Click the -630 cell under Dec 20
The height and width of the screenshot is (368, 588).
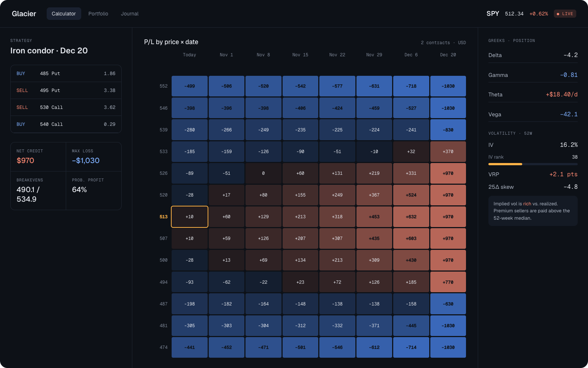448,304
